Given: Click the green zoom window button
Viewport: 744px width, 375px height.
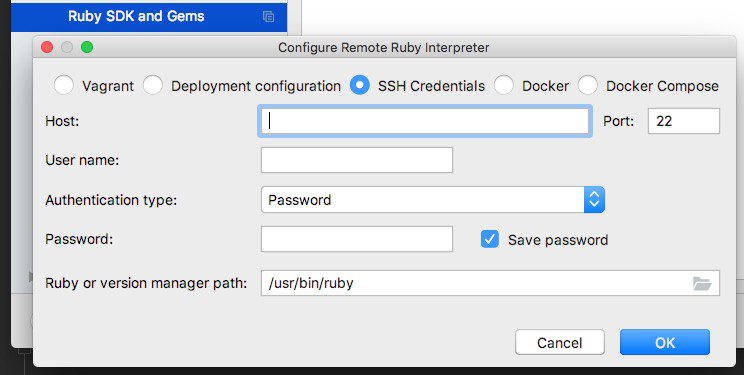Looking at the screenshot, I should point(87,47).
